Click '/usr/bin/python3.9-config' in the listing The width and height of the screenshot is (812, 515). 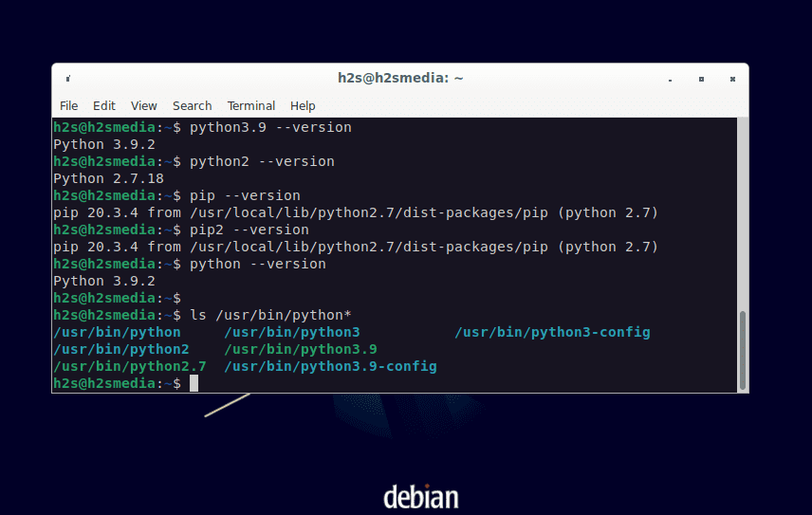(330, 366)
